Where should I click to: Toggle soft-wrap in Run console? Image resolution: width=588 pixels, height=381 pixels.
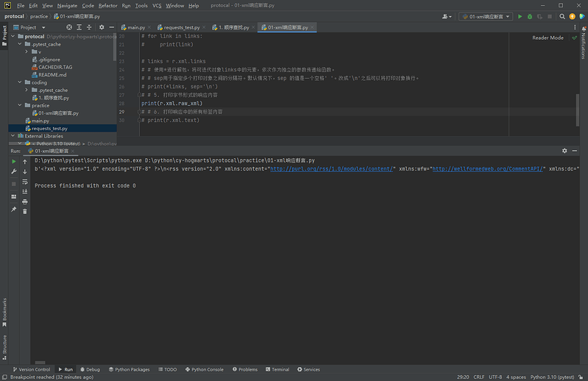tap(25, 182)
